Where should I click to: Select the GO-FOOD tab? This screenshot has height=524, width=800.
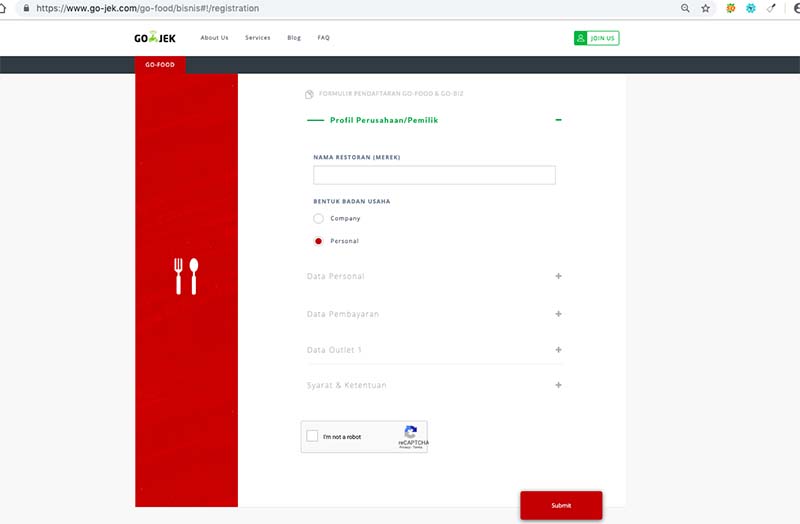point(160,65)
